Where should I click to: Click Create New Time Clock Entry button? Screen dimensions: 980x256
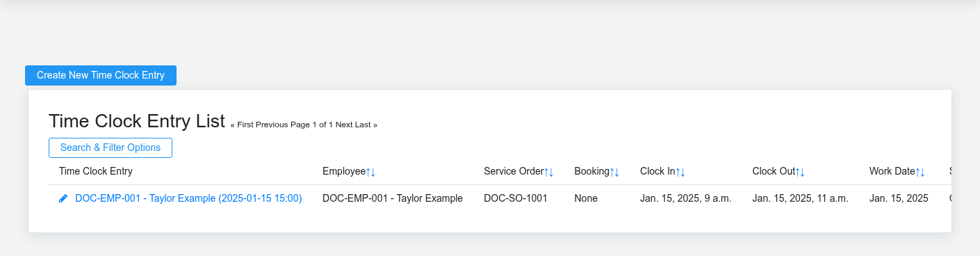(101, 75)
